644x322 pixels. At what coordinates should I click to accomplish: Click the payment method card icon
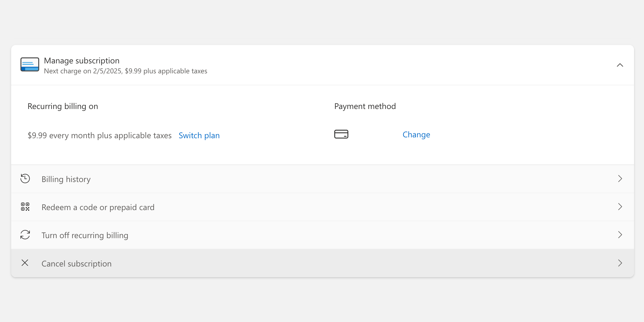(341, 134)
